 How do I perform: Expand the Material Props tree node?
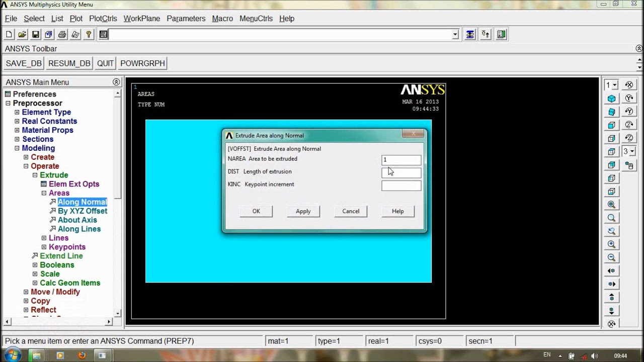(17, 130)
